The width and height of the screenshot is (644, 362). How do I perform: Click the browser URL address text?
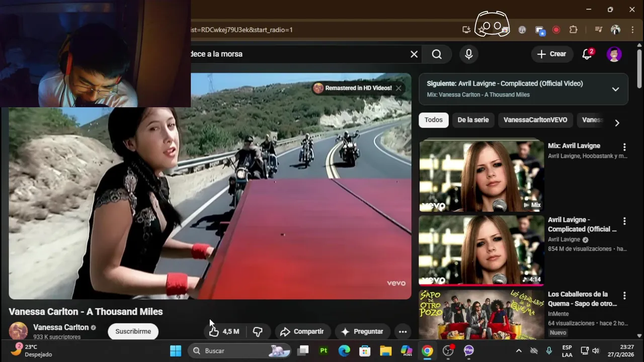(242, 30)
